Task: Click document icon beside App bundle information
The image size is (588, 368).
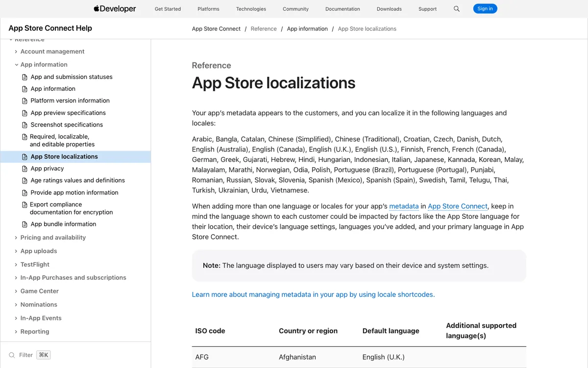Action: point(25,224)
